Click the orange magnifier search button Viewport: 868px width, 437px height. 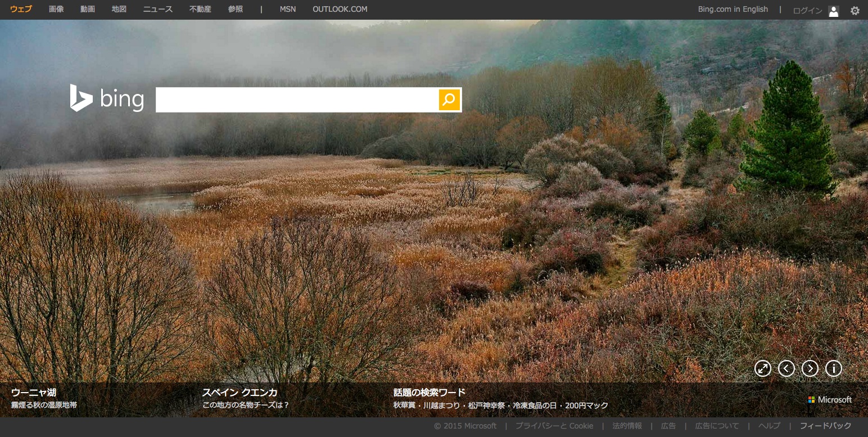449,100
